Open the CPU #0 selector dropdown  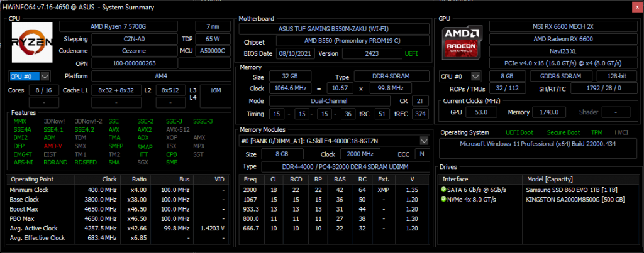[x=45, y=76]
